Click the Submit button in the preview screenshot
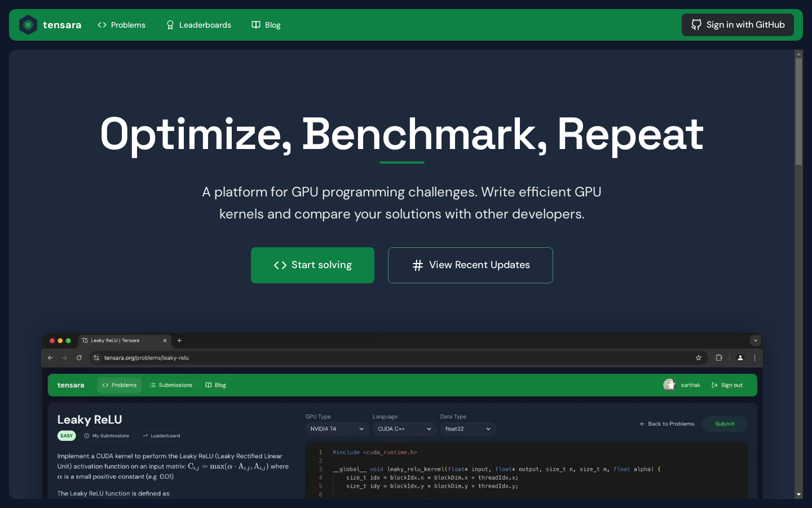812x508 pixels. 725,424
